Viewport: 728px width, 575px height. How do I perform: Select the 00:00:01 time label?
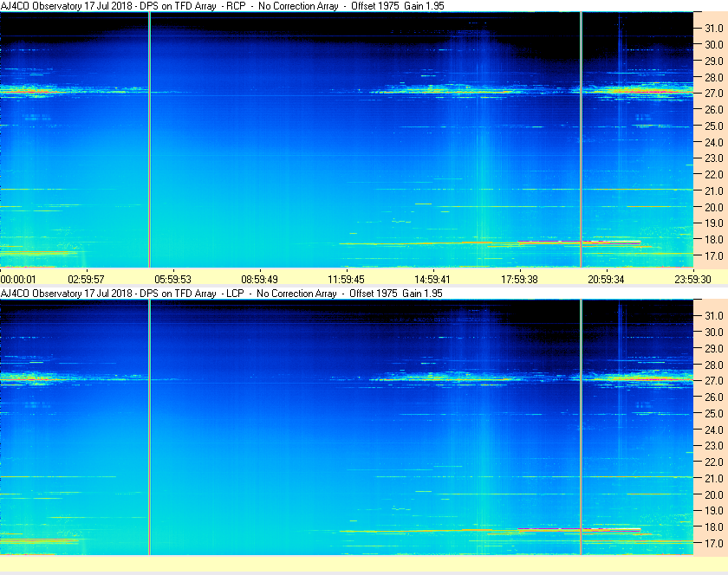[18, 280]
